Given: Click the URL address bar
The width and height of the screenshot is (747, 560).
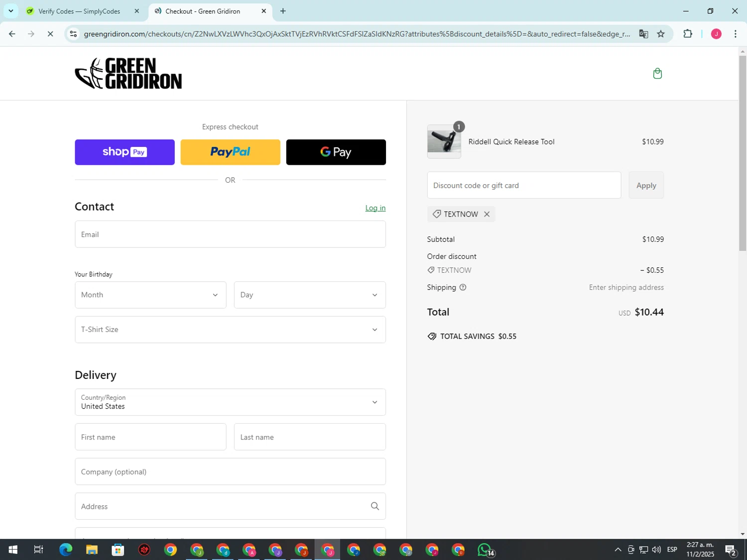Looking at the screenshot, I should pos(357,34).
